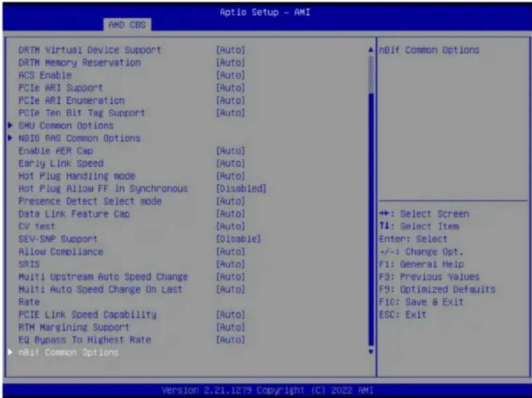The width and height of the screenshot is (532, 398).
Task: Select Data Link Feature Cap label
Action: point(74,214)
